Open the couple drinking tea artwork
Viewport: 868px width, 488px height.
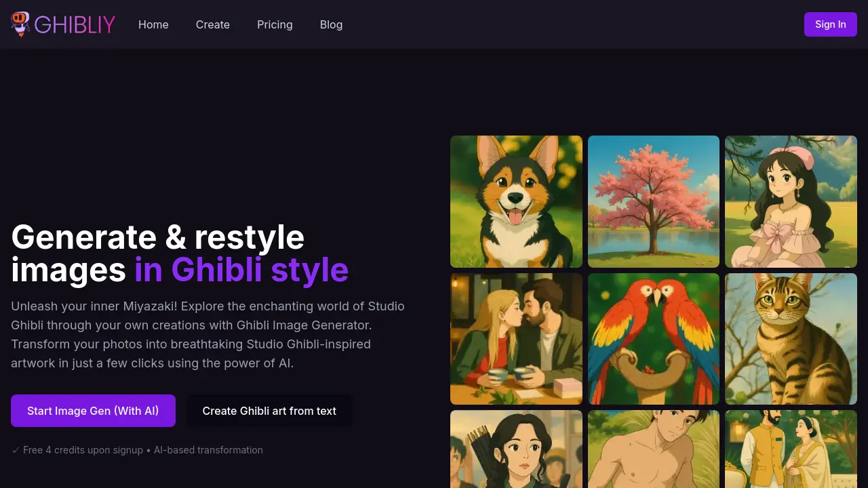pyautogui.click(x=516, y=339)
